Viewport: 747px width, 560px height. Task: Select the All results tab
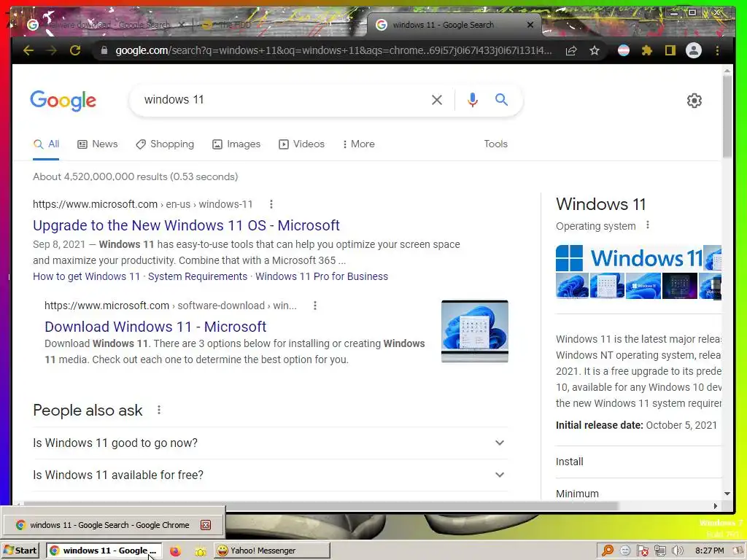click(46, 144)
